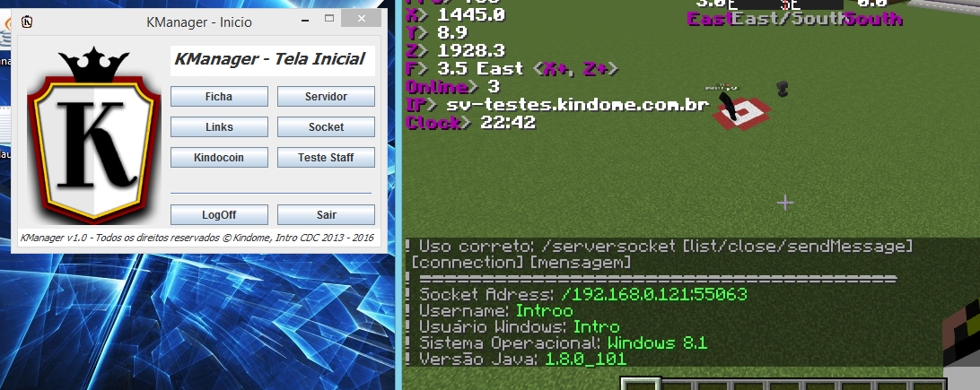Click the F 3.5 East facing line

(x=512, y=68)
